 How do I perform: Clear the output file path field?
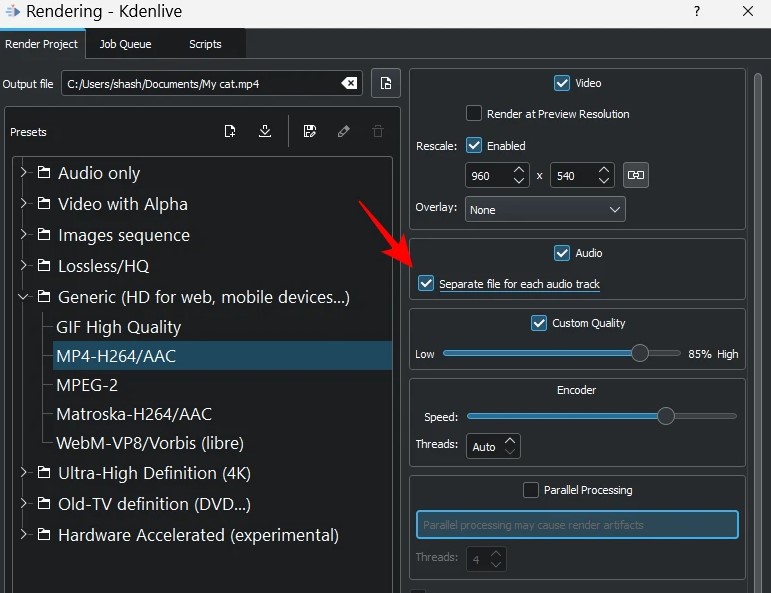[x=349, y=83]
